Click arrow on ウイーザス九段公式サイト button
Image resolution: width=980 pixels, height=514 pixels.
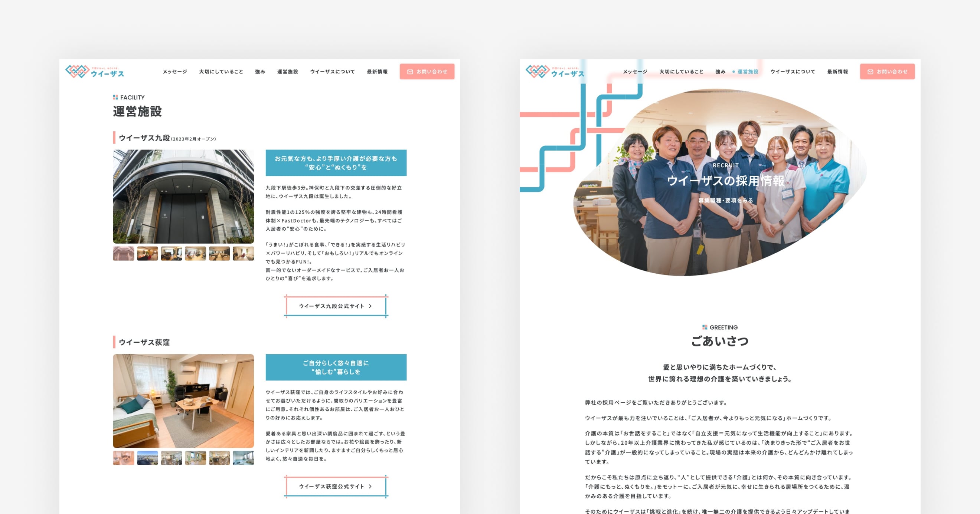[x=370, y=306]
